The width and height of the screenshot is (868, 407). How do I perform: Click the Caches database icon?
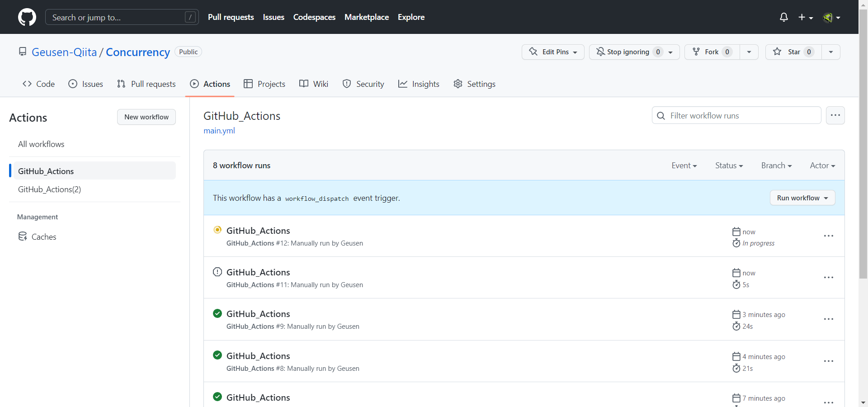coord(23,237)
